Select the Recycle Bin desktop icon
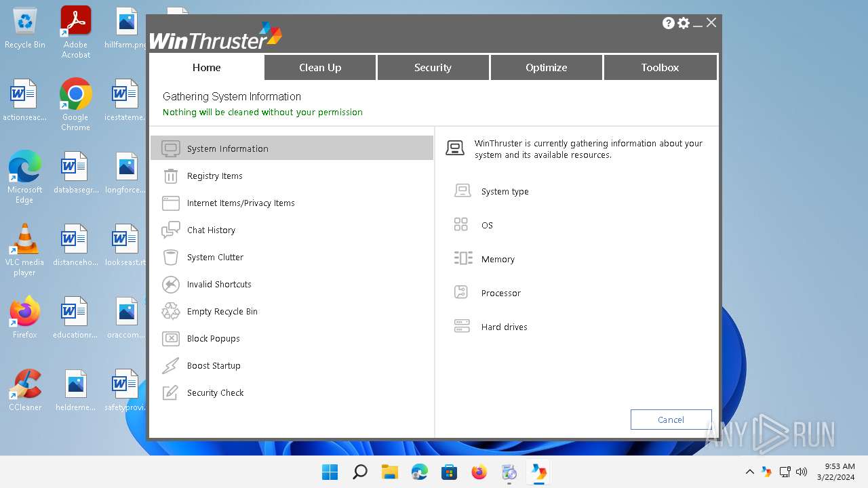 click(x=25, y=29)
